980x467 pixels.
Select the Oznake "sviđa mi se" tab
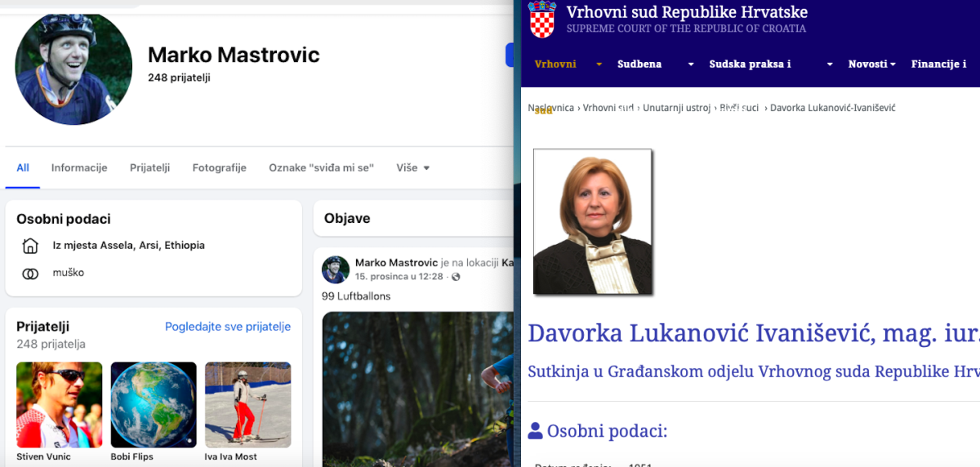pos(321,168)
